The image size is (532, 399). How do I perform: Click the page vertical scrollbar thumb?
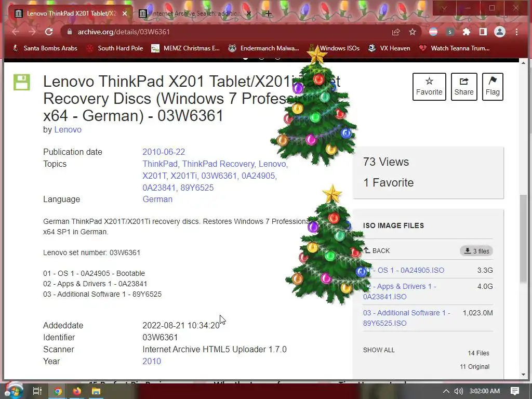click(523, 238)
